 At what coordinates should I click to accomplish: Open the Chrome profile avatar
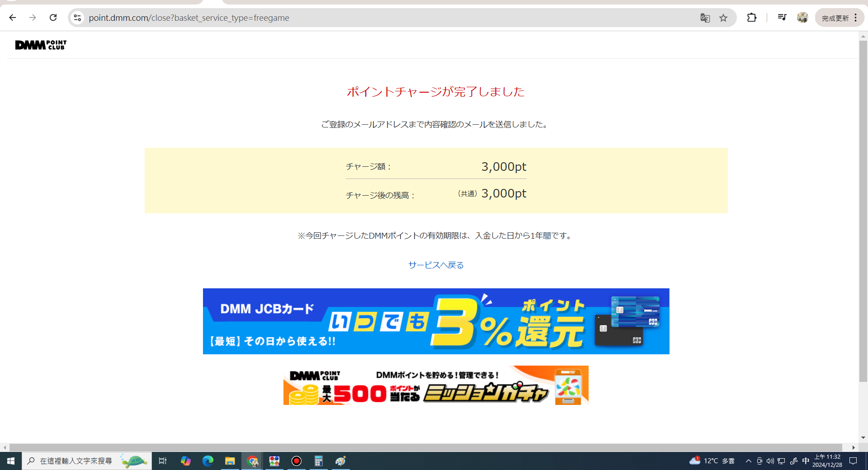click(802, 18)
